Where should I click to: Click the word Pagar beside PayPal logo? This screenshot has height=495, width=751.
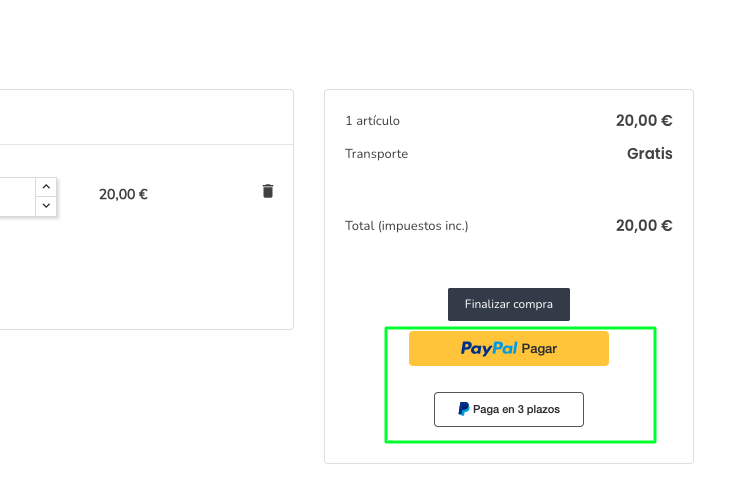pos(539,349)
